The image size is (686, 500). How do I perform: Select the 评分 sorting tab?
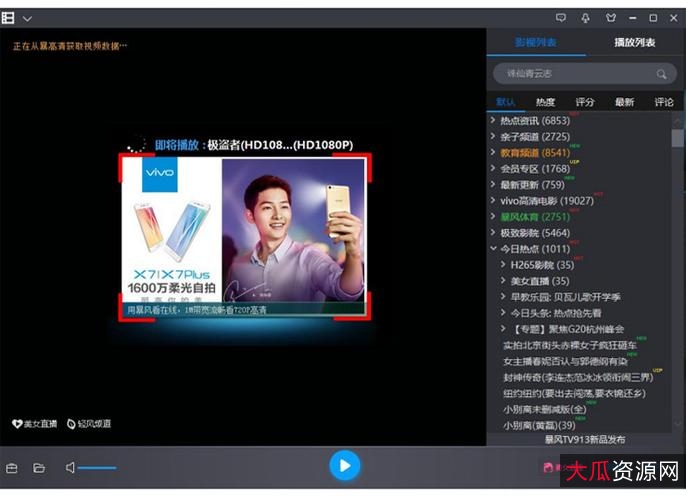[x=584, y=102]
